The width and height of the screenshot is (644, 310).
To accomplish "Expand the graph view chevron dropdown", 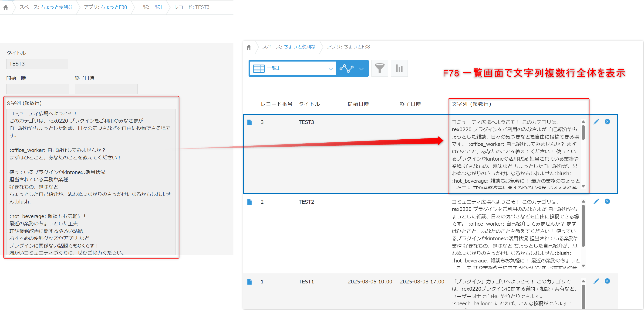I will point(361,69).
